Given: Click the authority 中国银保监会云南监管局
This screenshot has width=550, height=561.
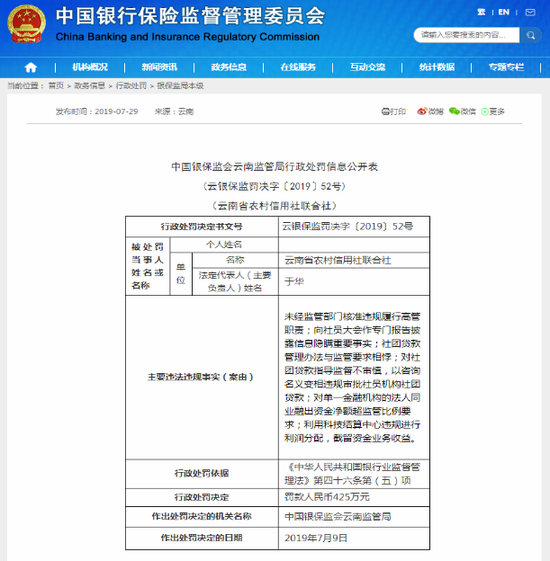Looking at the screenshot, I should point(337,517).
